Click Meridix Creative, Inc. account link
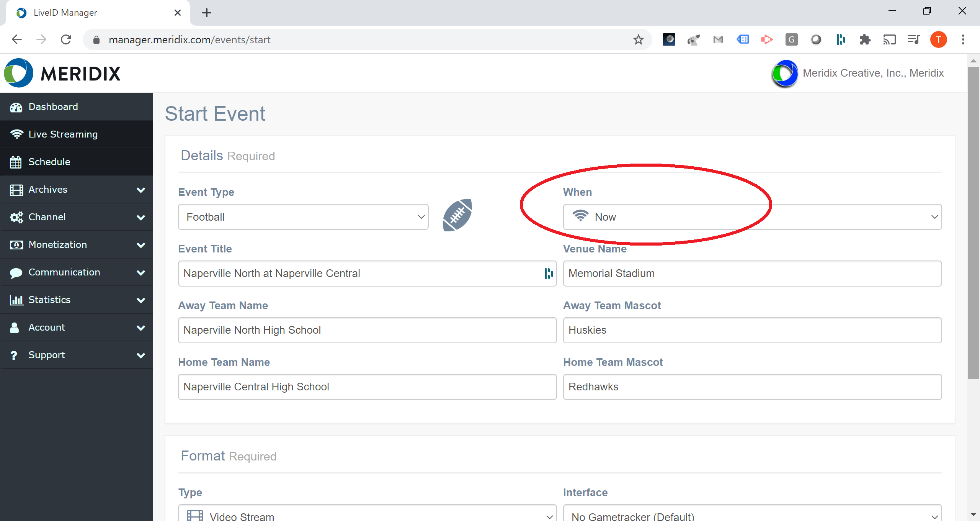Screen dimensions: 980x521 [x=873, y=73]
